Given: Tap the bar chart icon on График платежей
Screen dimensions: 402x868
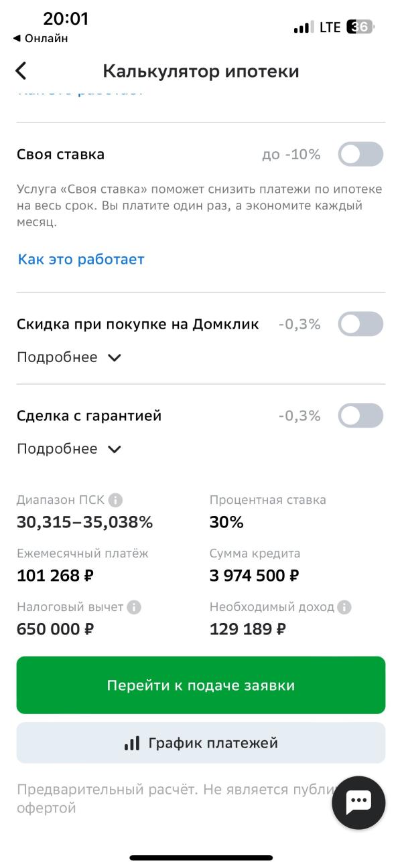Looking at the screenshot, I should click(x=132, y=743).
